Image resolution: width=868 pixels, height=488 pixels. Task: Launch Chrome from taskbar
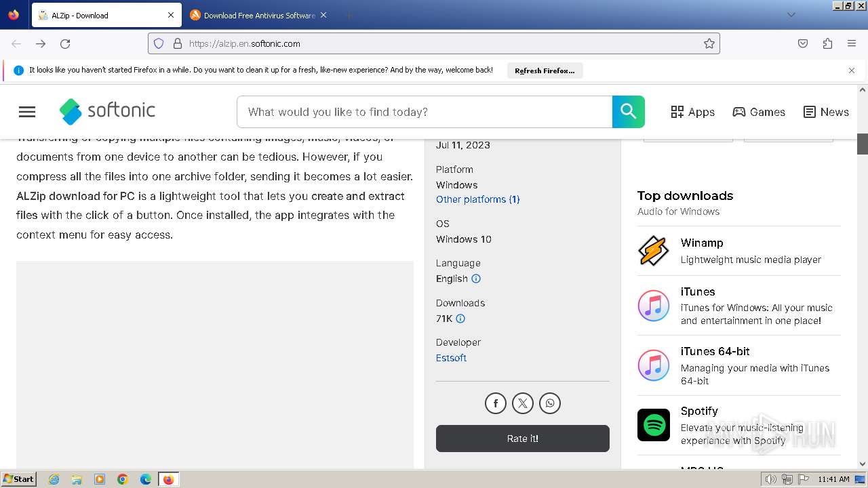click(123, 479)
